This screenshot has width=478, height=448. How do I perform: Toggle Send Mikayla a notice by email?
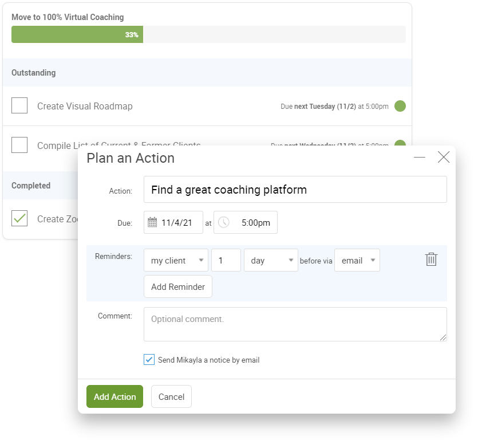click(149, 360)
